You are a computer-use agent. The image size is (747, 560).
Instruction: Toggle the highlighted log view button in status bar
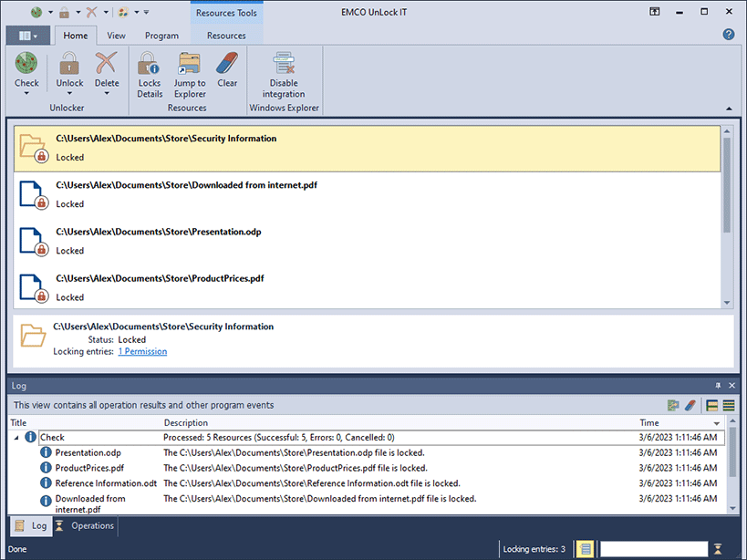[x=585, y=549]
